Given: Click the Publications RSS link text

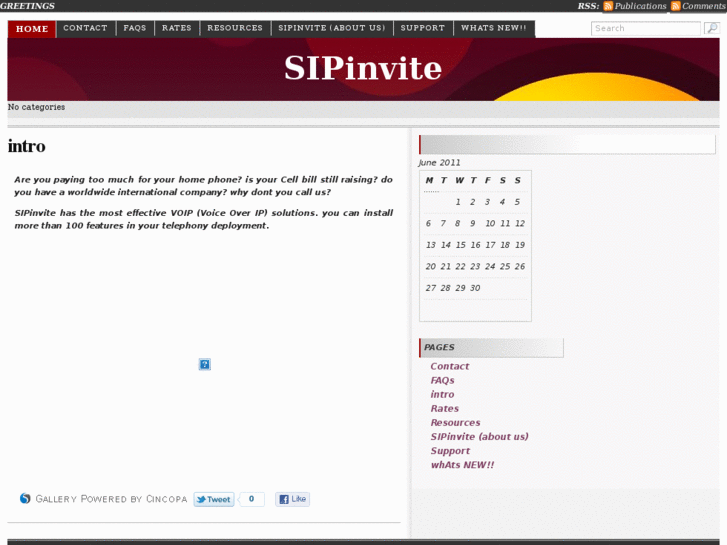Looking at the screenshot, I should (x=640, y=6).
